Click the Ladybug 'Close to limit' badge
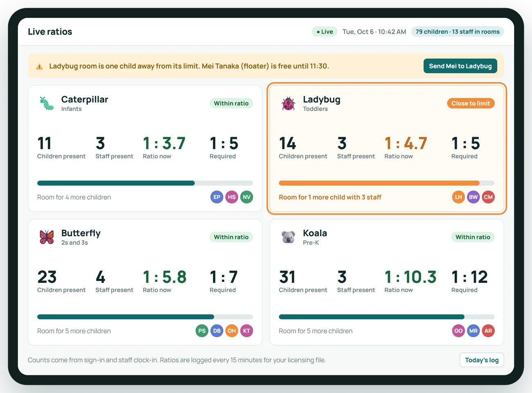532x393 pixels. pos(471,103)
